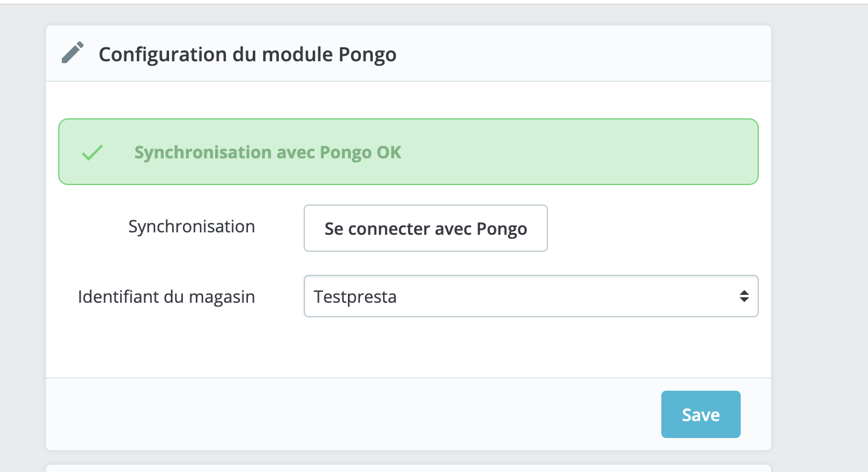The height and width of the screenshot is (472, 868).
Task: Click the header bar of the configuration panel
Action: [408, 53]
